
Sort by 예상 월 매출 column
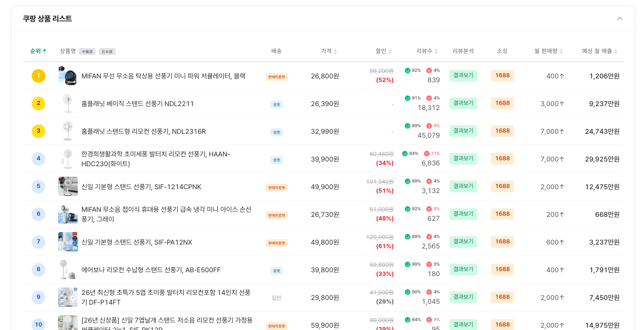[599, 51]
